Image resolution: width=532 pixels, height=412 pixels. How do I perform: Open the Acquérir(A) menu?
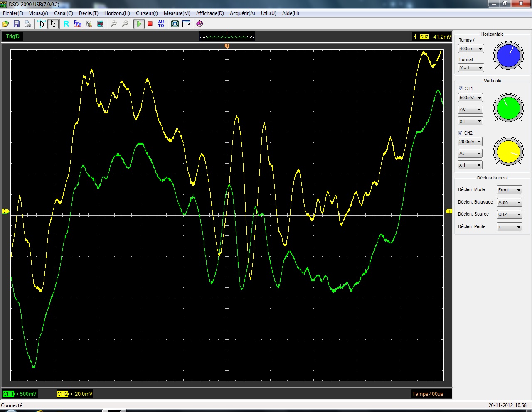(x=242, y=13)
